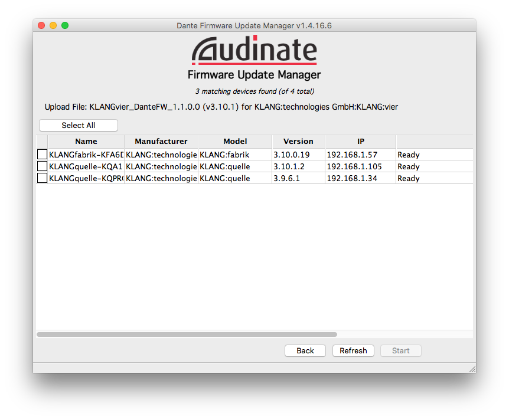Click the horizontal scrollbar under the device table
The width and height of the screenshot is (509, 420).
(187, 334)
